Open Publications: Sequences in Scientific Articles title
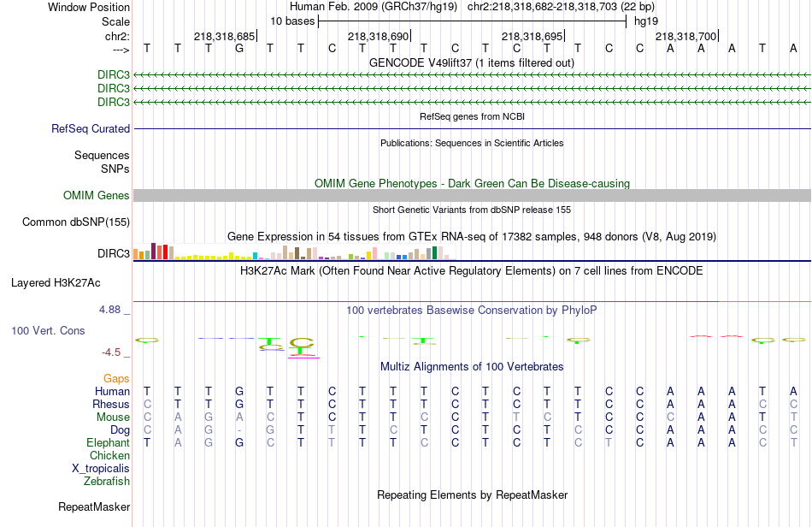This screenshot has width=812, height=527. tap(472, 143)
